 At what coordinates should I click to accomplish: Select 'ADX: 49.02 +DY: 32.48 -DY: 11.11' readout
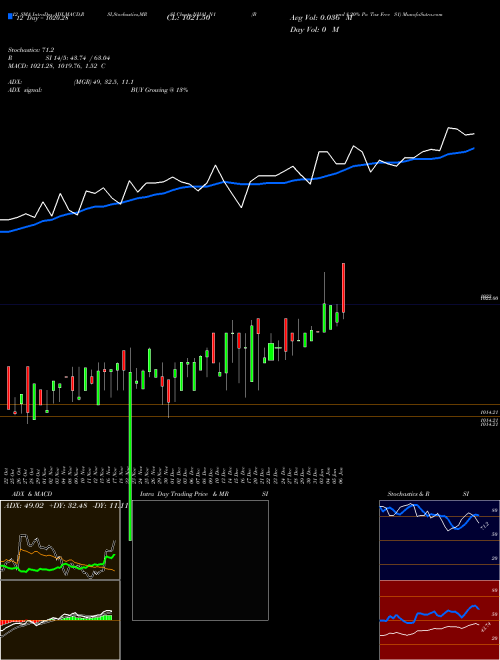click(x=65, y=506)
